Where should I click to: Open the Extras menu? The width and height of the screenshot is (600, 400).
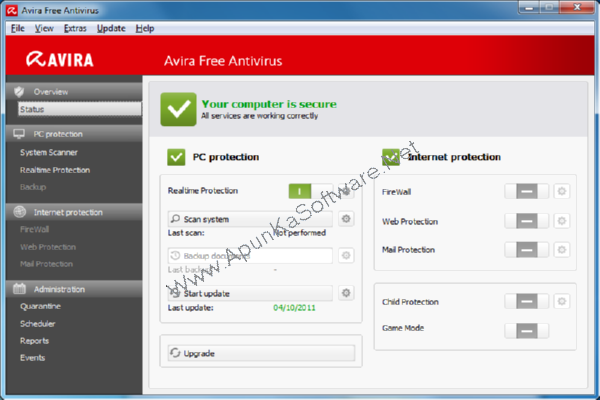point(75,28)
